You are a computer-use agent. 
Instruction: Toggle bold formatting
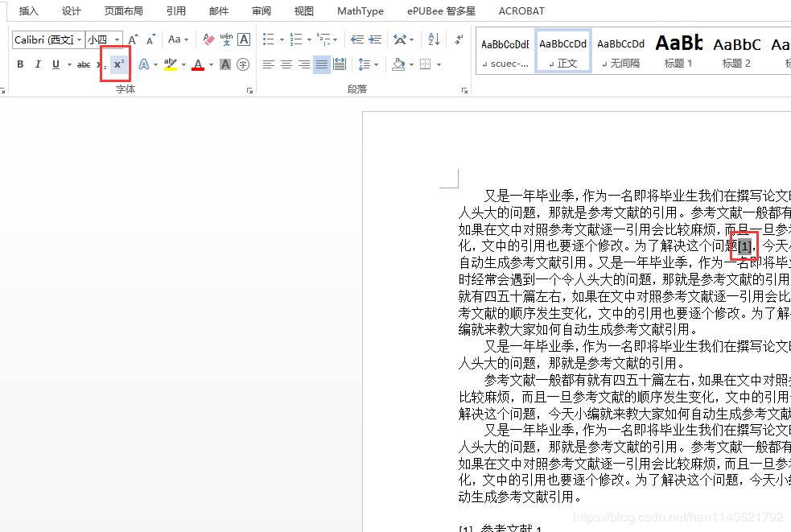(20, 64)
